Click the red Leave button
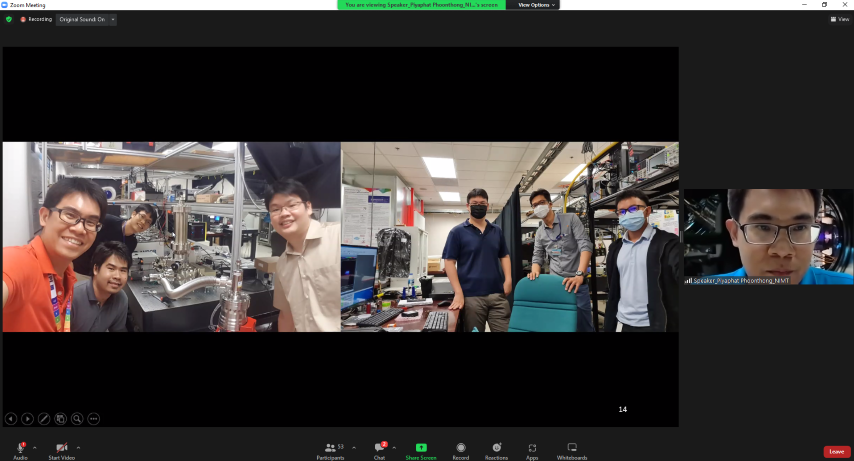Image resolution: width=854 pixels, height=461 pixels. click(x=836, y=451)
